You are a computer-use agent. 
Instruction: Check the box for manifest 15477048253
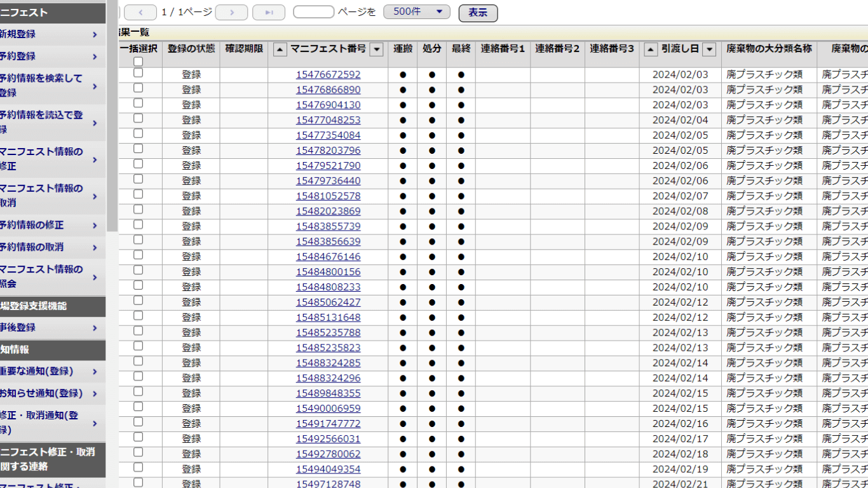pos(138,118)
